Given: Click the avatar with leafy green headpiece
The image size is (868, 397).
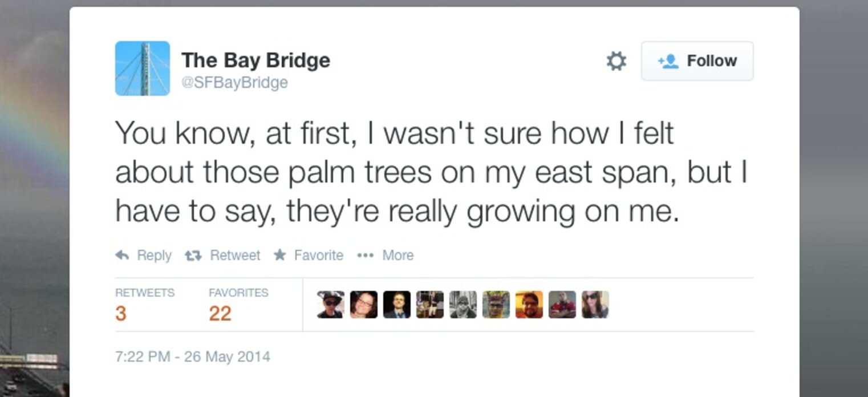Looking at the screenshot, I should coord(496,305).
